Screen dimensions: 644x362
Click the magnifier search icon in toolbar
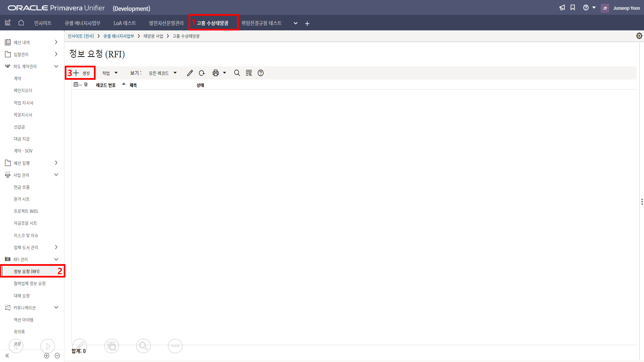click(x=237, y=73)
